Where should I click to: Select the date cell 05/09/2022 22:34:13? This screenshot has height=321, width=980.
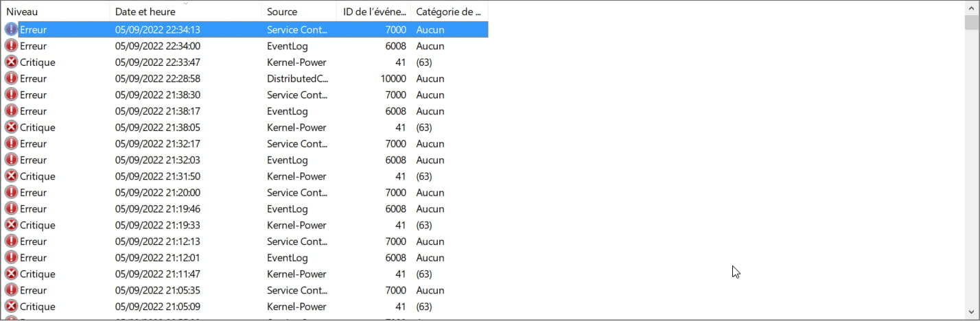(157, 29)
